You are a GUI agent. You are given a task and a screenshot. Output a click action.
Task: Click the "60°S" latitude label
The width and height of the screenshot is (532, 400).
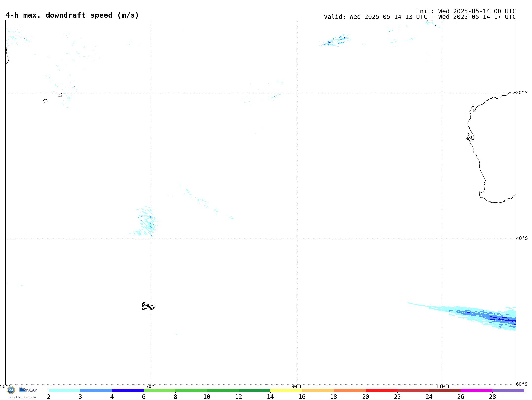[x=522, y=384]
